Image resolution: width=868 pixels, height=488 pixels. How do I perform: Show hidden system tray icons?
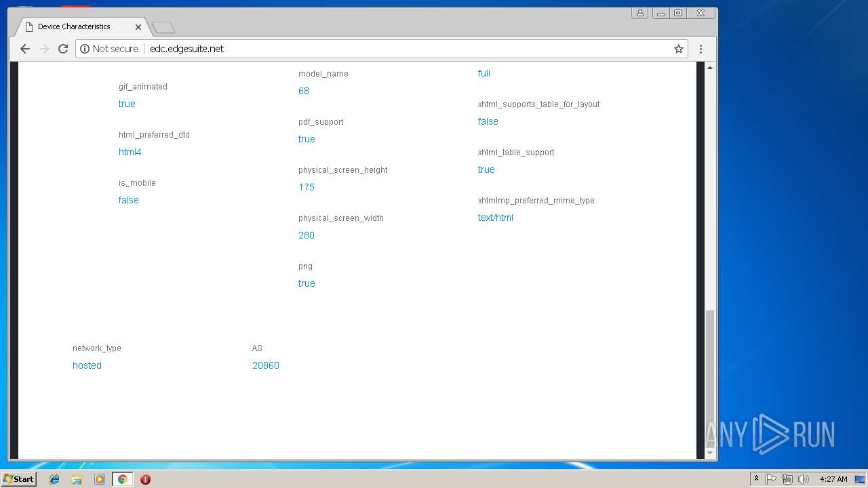[756, 479]
